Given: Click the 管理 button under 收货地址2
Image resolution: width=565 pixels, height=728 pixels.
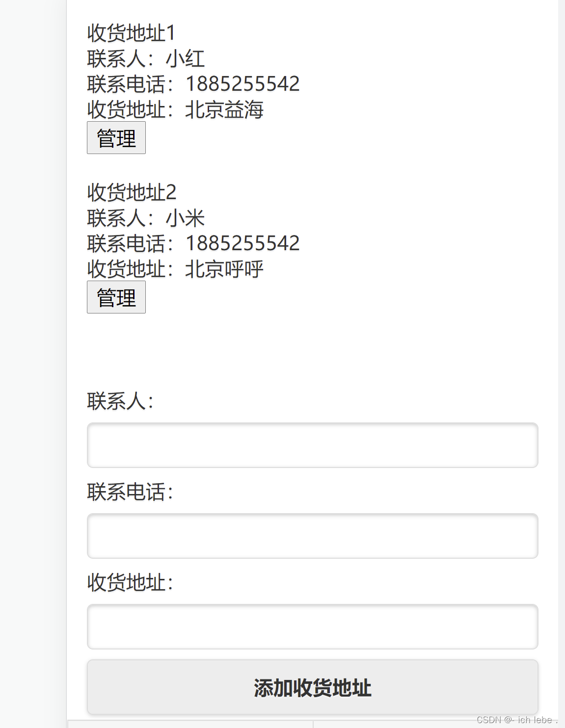Looking at the screenshot, I should (x=116, y=297).
